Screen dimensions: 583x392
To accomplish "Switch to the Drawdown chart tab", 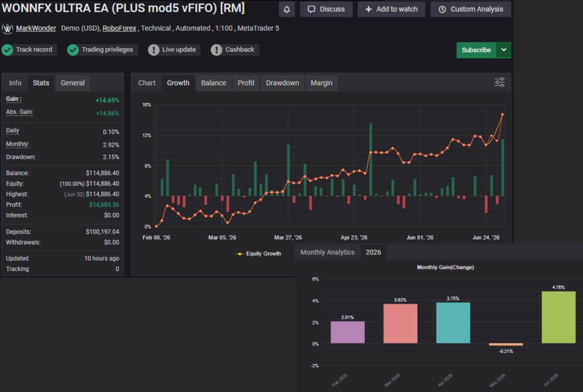I will click(282, 83).
